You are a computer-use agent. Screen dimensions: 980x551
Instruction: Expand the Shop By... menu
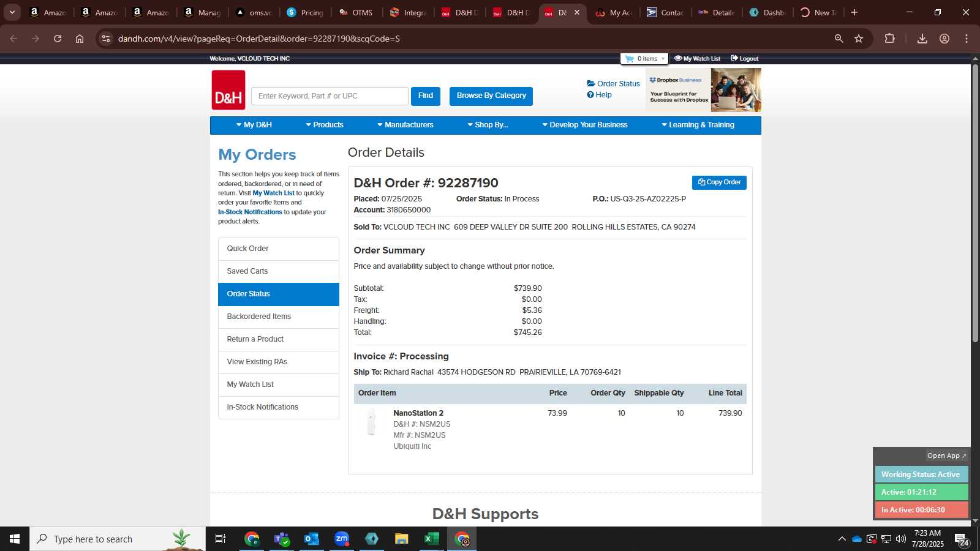click(488, 125)
